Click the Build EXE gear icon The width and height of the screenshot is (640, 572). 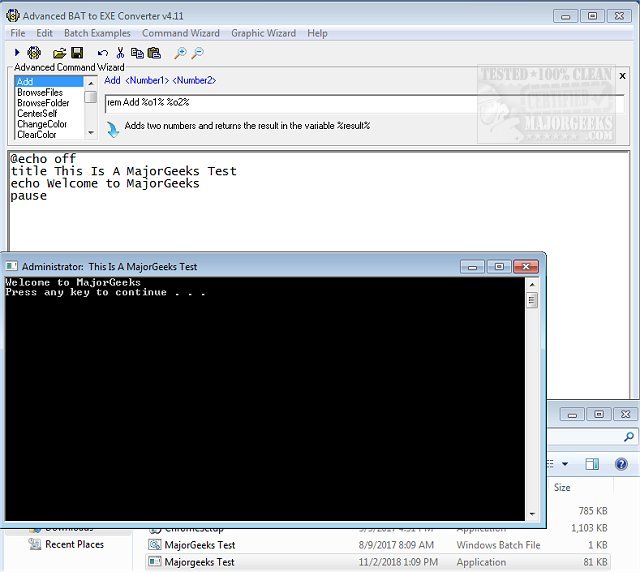[x=34, y=52]
